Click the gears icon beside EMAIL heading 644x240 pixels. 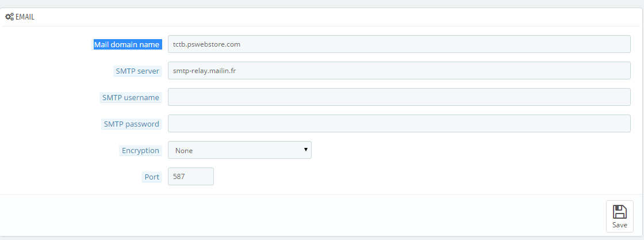[x=9, y=17]
